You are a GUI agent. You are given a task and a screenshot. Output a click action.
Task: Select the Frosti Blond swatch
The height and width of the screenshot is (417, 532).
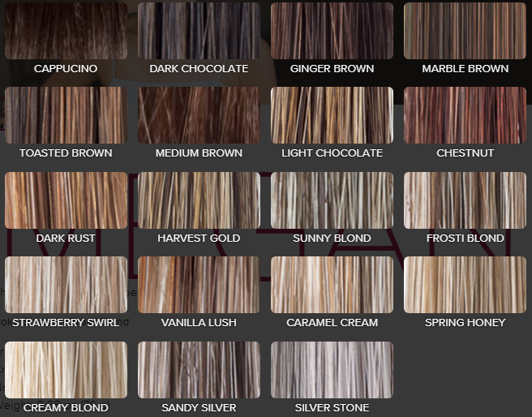465,200
